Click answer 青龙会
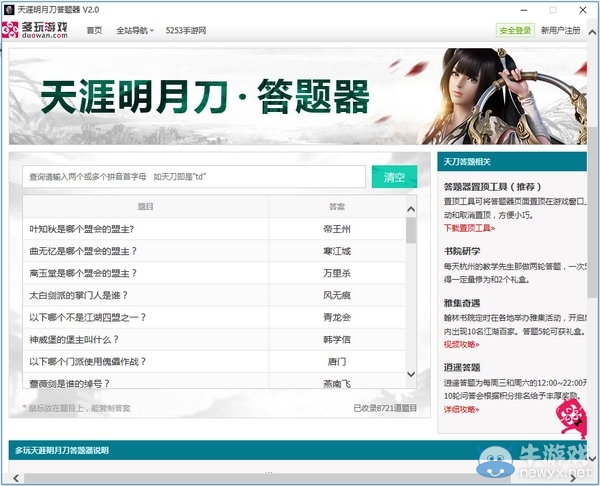The width and height of the screenshot is (600, 486). 337,318
